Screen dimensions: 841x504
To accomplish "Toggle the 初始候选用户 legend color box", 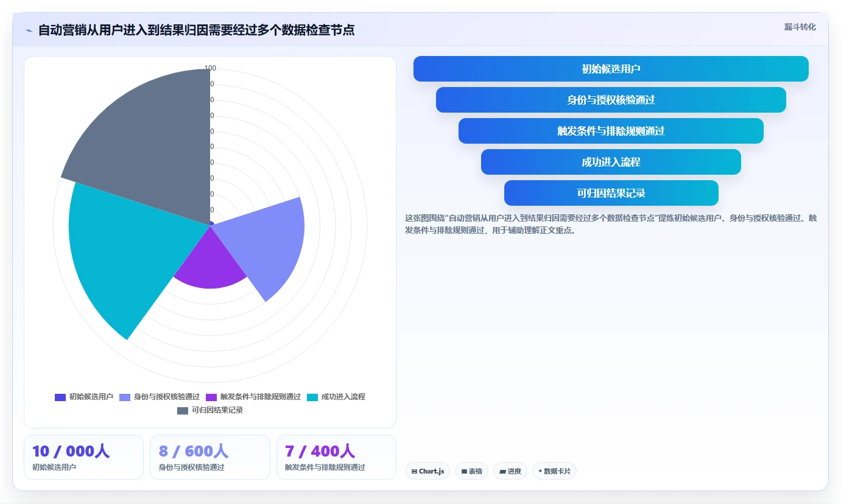I will (x=60, y=397).
